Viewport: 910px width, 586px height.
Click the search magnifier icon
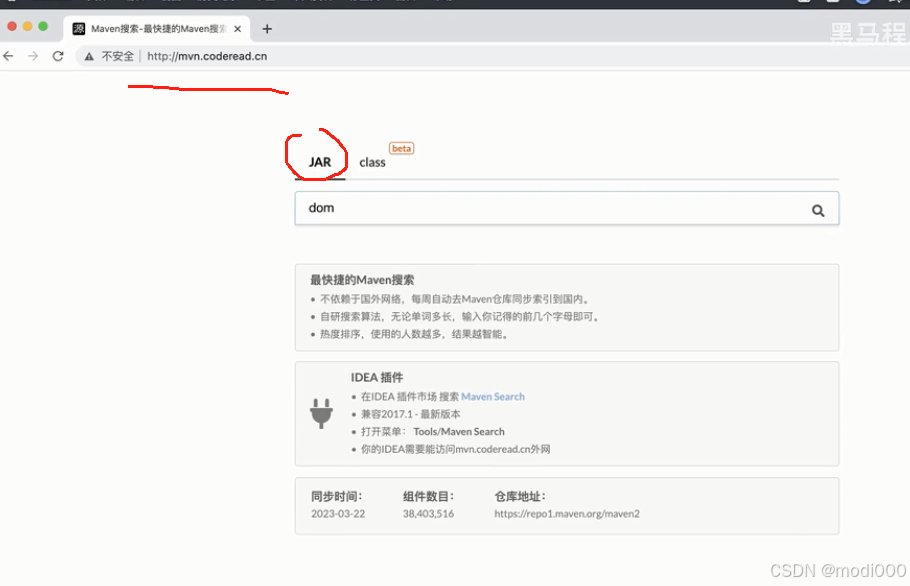pyautogui.click(x=818, y=211)
